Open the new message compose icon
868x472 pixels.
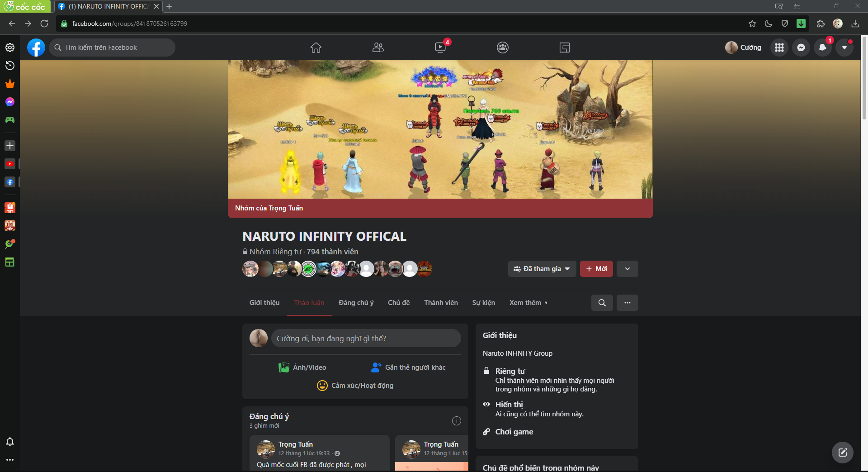(x=843, y=453)
